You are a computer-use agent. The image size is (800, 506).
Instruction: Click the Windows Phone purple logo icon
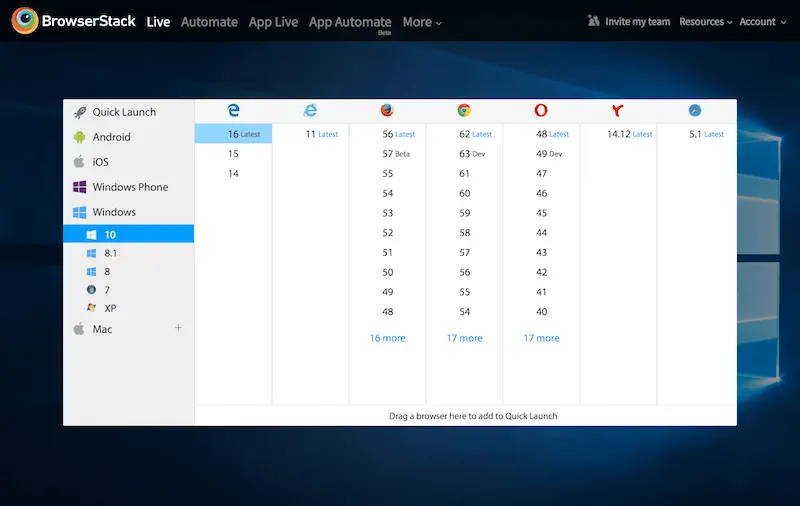pyautogui.click(x=79, y=187)
